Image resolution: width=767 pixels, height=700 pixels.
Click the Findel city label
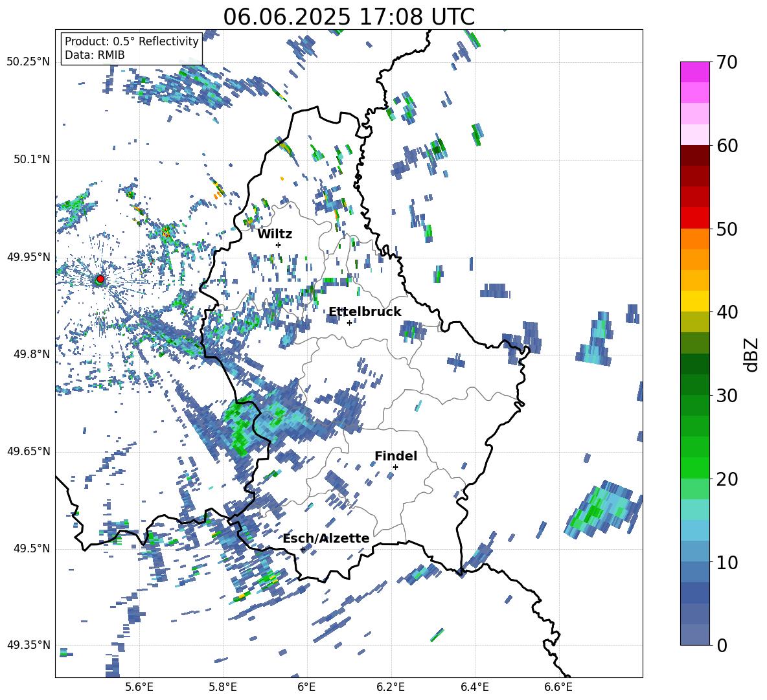coord(396,456)
